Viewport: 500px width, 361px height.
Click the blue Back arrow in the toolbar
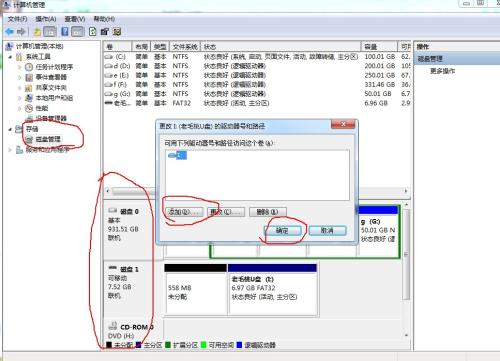(9, 32)
